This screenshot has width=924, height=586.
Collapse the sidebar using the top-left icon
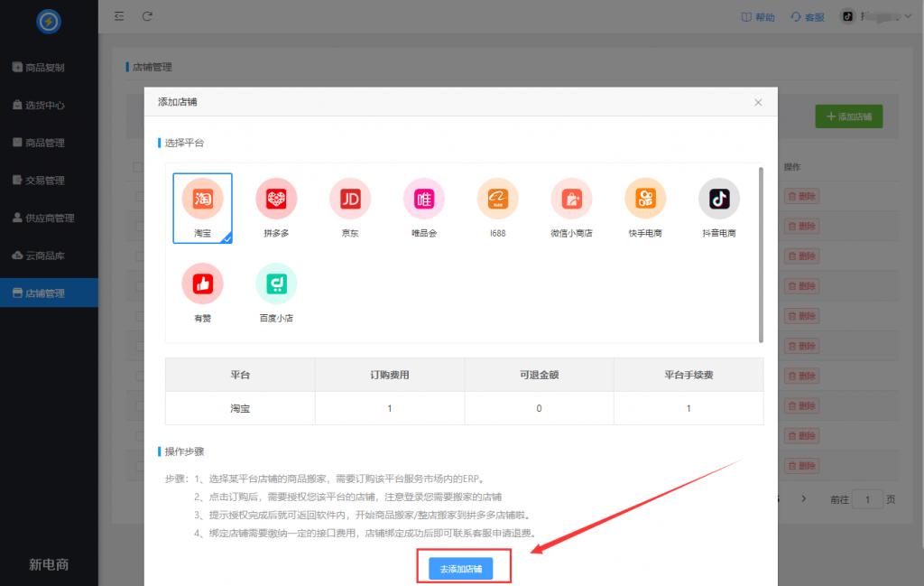(118, 16)
